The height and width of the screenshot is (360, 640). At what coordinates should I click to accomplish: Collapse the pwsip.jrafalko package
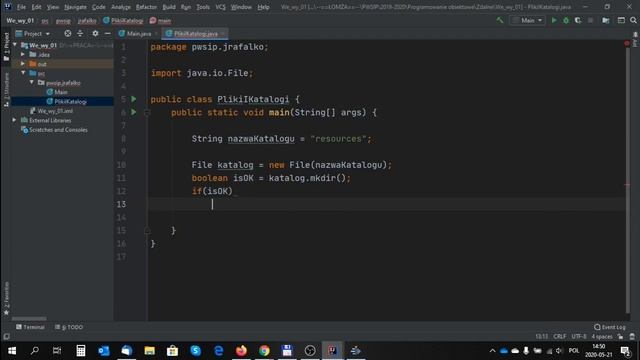click(x=32, y=82)
